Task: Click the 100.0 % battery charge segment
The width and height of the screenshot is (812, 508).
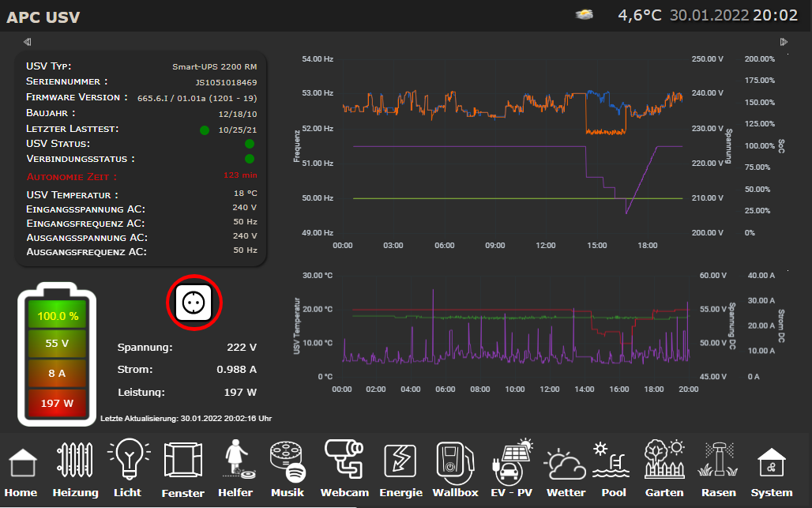Action: click(57, 316)
